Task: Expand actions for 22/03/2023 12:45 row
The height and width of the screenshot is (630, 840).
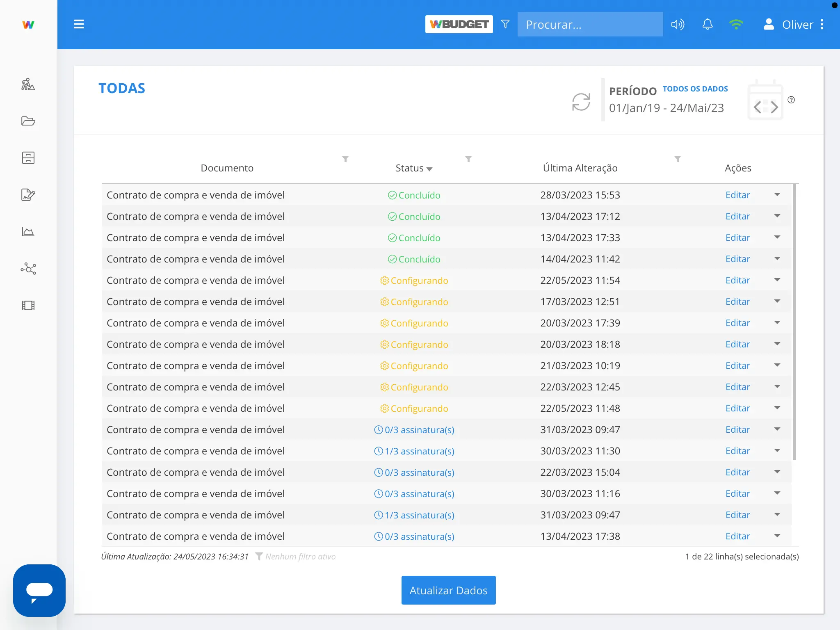Action: (777, 386)
